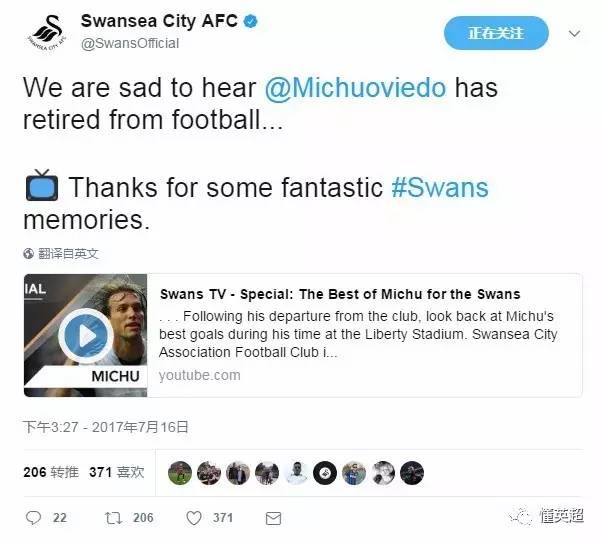Open the #Swans hashtag
603x542 pixels.
click(440, 187)
